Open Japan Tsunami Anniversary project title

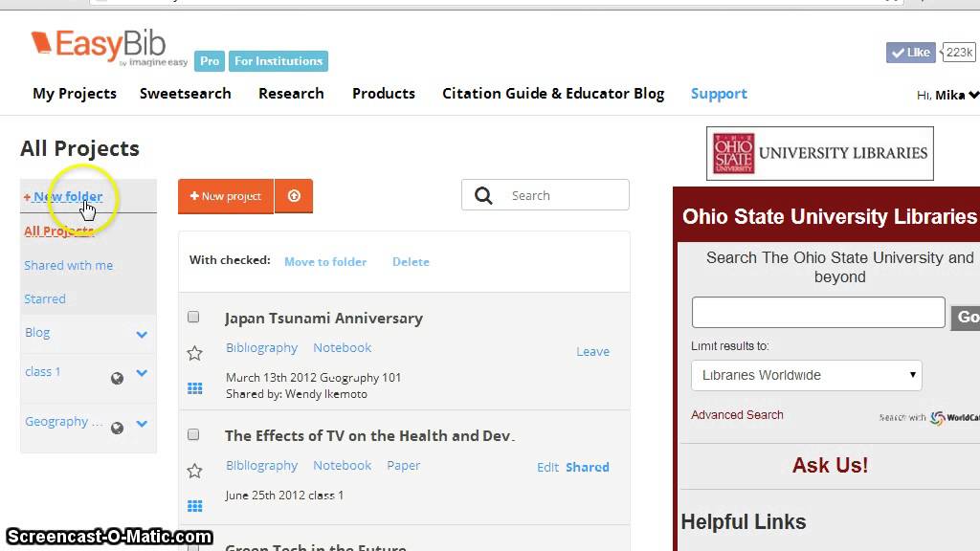pos(323,319)
